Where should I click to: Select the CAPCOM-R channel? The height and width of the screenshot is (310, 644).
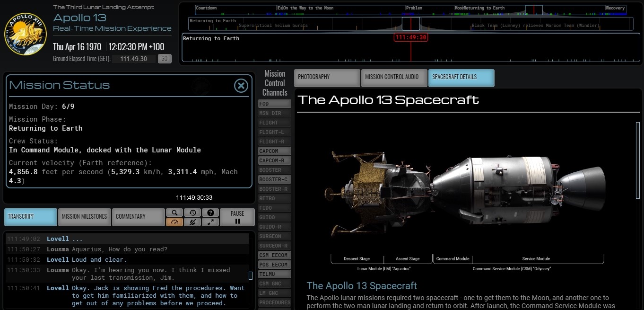(275, 160)
